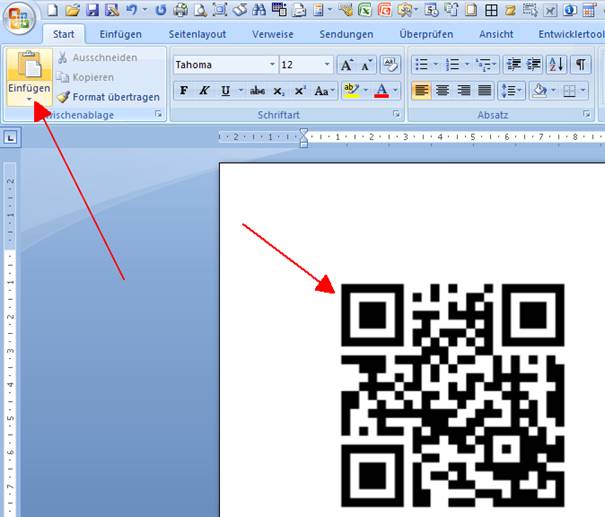The image size is (605, 517).
Task: Click the Format übertragen brush icon
Action: pyautogui.click(x=63, y=96)
